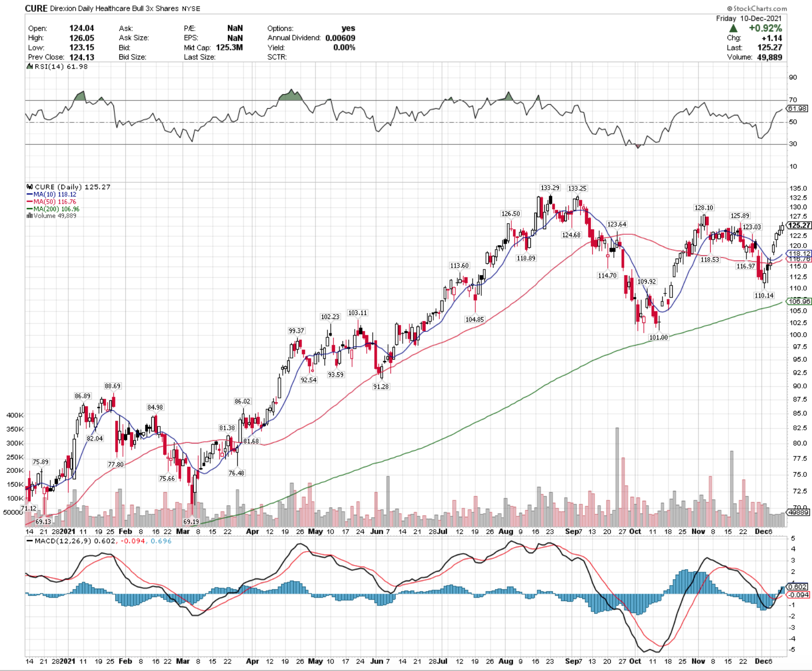Click the 123.64 price label
This screenshot has width=812, height=671.
pos(616,225)
